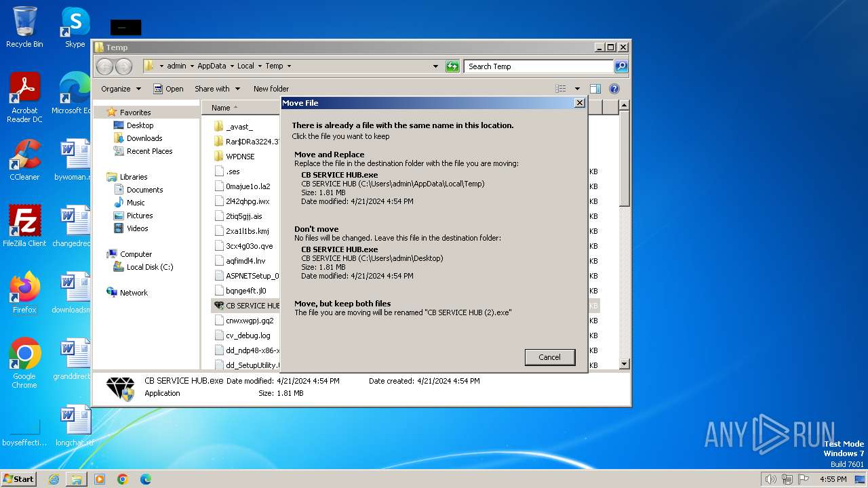Viewport: 868px width, 488px height.
Task: Select Music library
Action: point(136,203)
